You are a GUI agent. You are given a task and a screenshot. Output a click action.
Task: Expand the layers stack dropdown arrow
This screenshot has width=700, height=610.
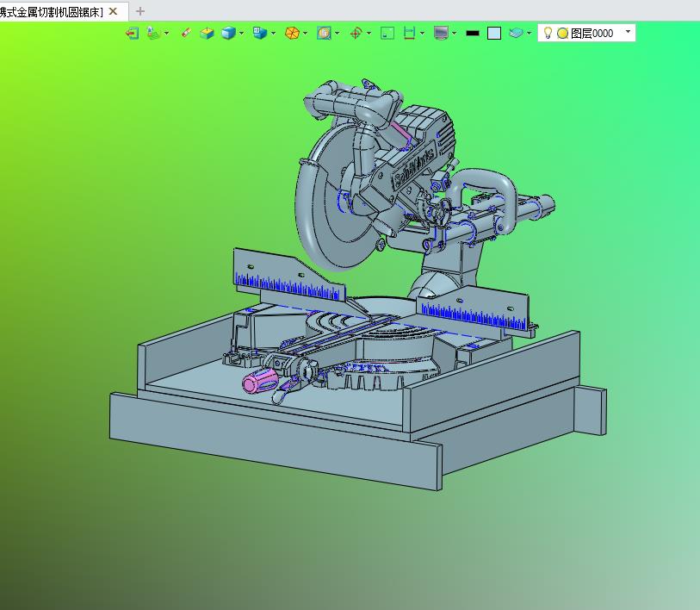[x=529, y=33]
